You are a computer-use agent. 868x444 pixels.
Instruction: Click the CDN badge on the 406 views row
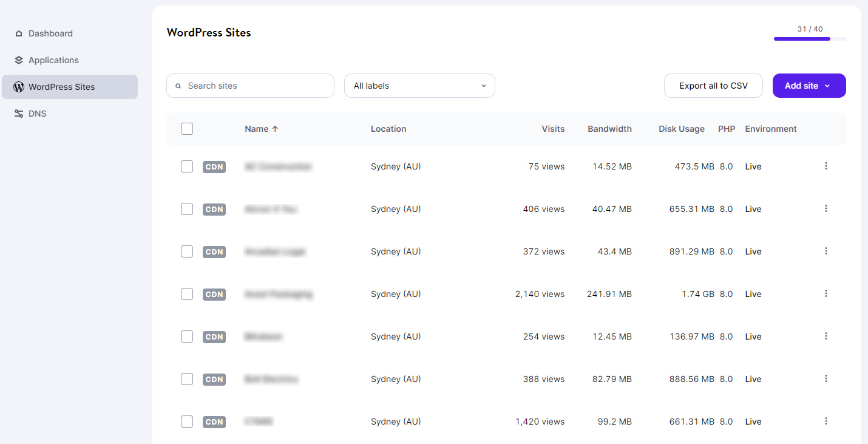(x=214, y=209)
